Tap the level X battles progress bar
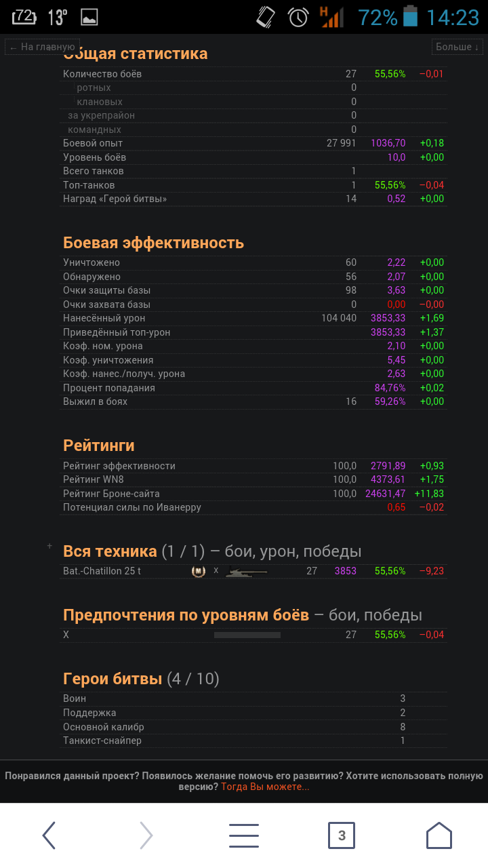Screen dimensions: 488x868 247,635
